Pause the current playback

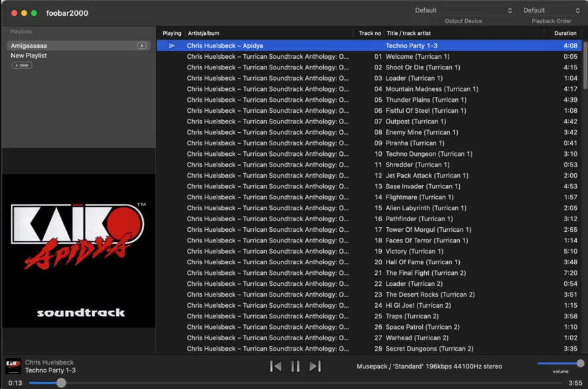click(x=295, y=366)
